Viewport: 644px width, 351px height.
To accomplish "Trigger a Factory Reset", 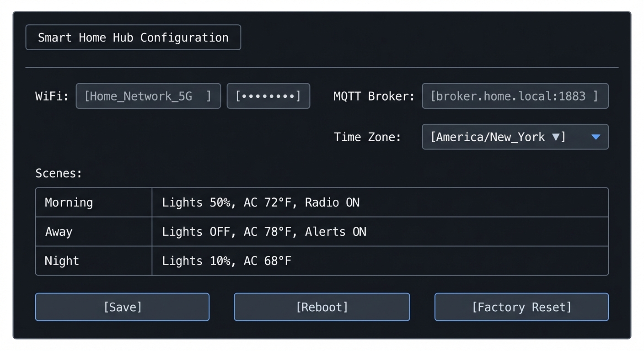I will point(521,307).
